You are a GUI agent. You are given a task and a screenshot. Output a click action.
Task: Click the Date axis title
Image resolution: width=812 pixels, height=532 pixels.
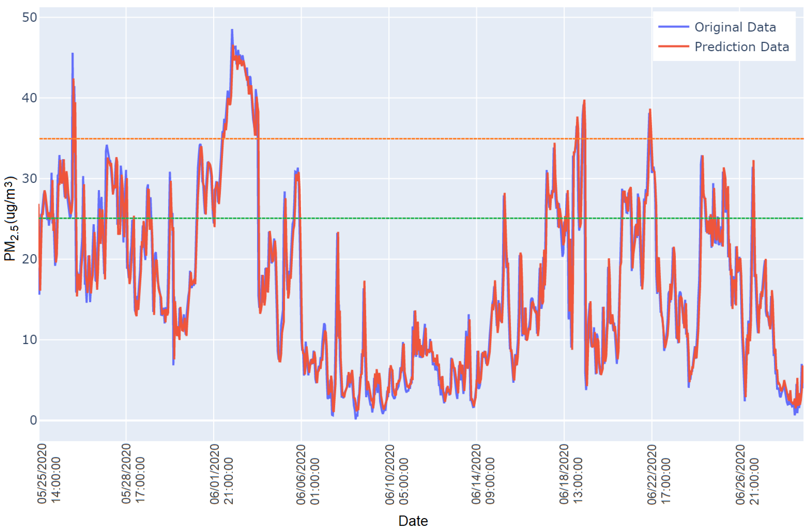pos(413,521)
